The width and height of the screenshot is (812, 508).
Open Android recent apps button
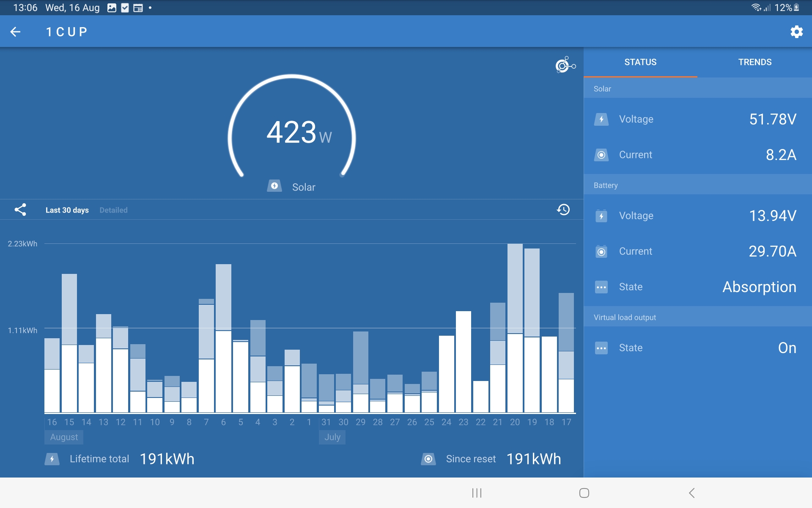point(477,493)
